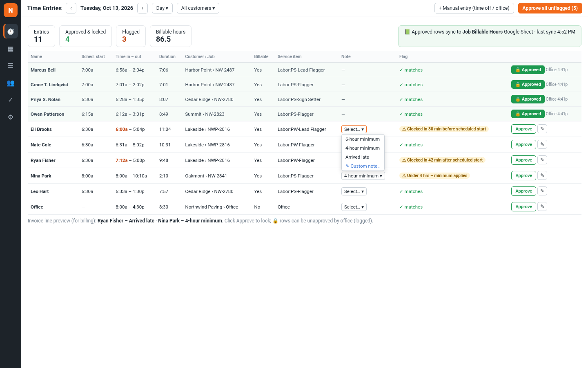Open the checkmark approvals sidebar icon

(11, 100)
